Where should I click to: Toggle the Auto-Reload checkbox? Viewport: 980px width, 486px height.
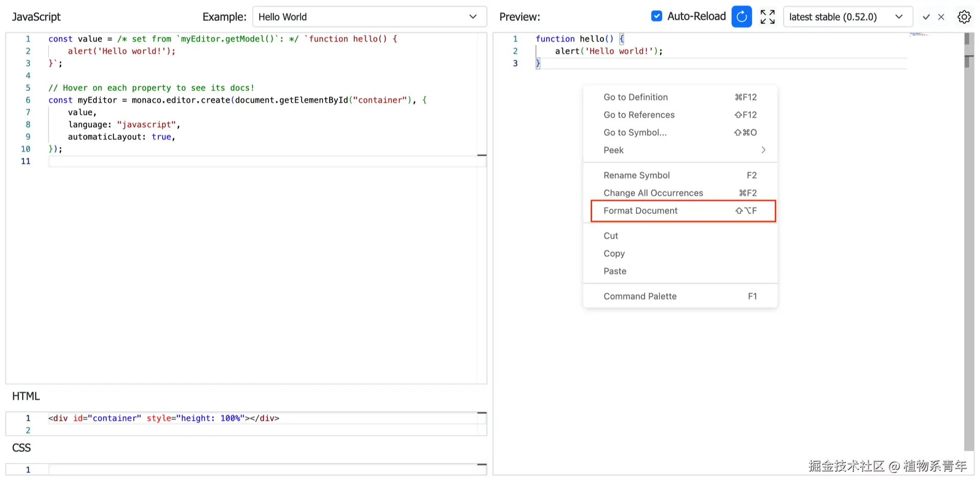[656, 16]
